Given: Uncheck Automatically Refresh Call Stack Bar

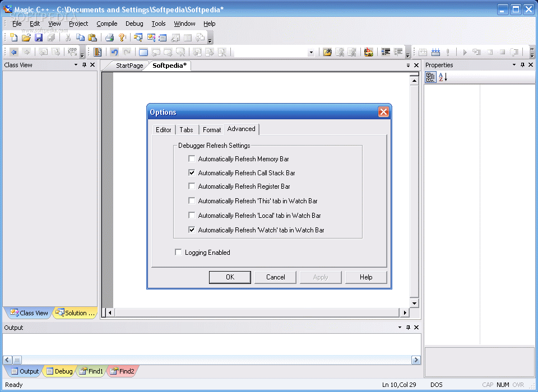Looking at the screenshot, I should pyautogui.click(x=192, y=172).
